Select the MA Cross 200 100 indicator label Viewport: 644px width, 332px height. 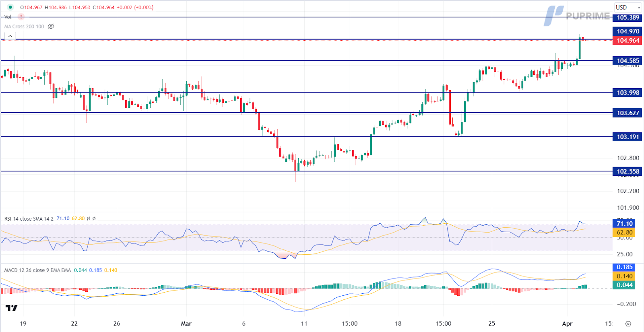coord(24,27)
